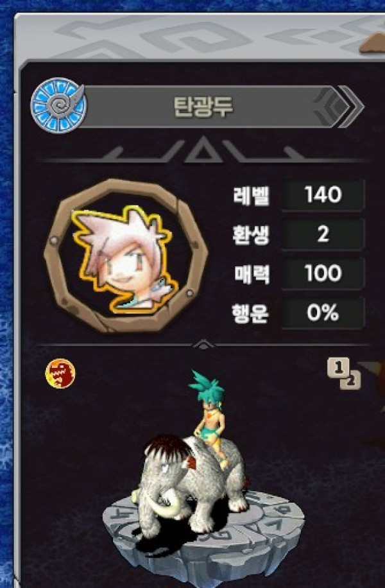The image size is (385, 588).
Task: Click the 매력 stat label
Action: [x=252, y=273]
